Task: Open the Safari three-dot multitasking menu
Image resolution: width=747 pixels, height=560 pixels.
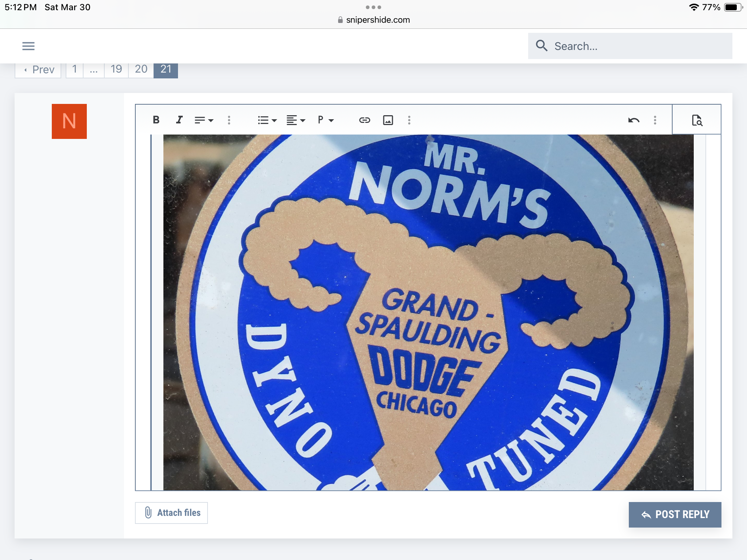Action: point(373,7)
